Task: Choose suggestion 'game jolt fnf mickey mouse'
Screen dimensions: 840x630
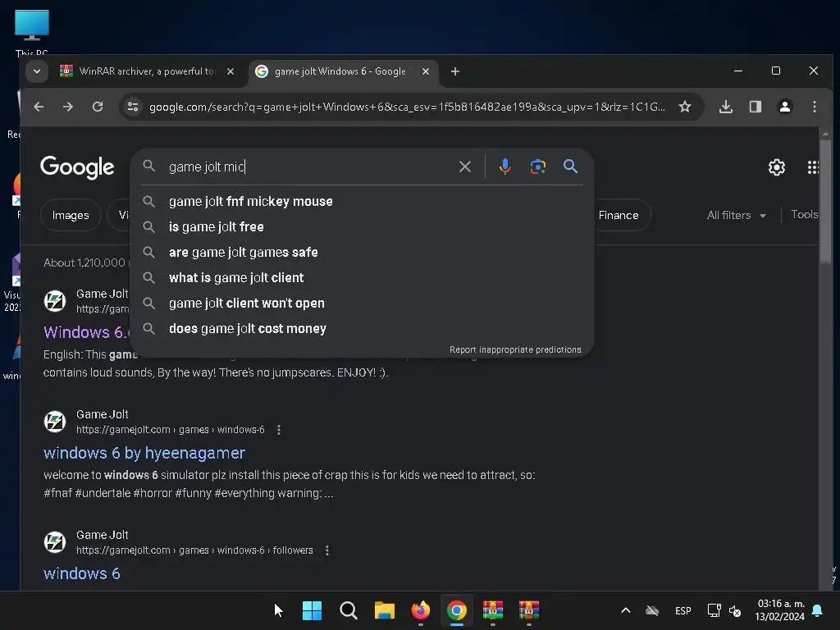Action: (362, 202)
